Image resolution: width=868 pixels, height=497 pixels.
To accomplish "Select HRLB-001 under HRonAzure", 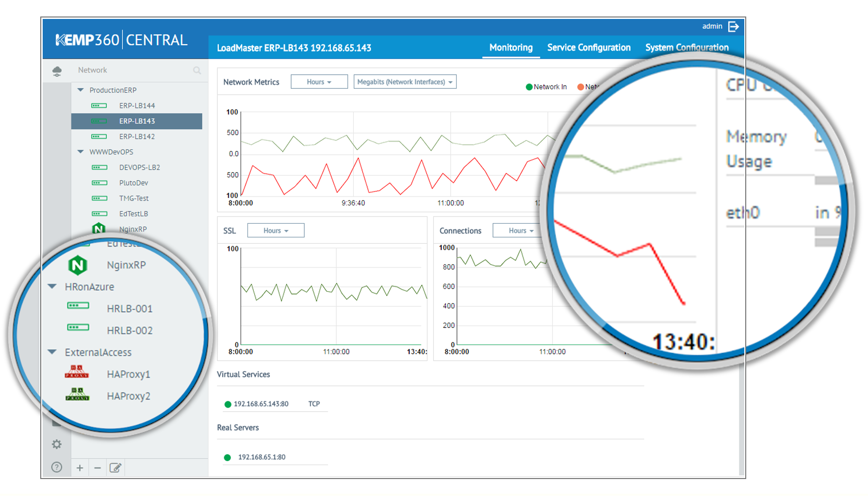I will (129, 309).
